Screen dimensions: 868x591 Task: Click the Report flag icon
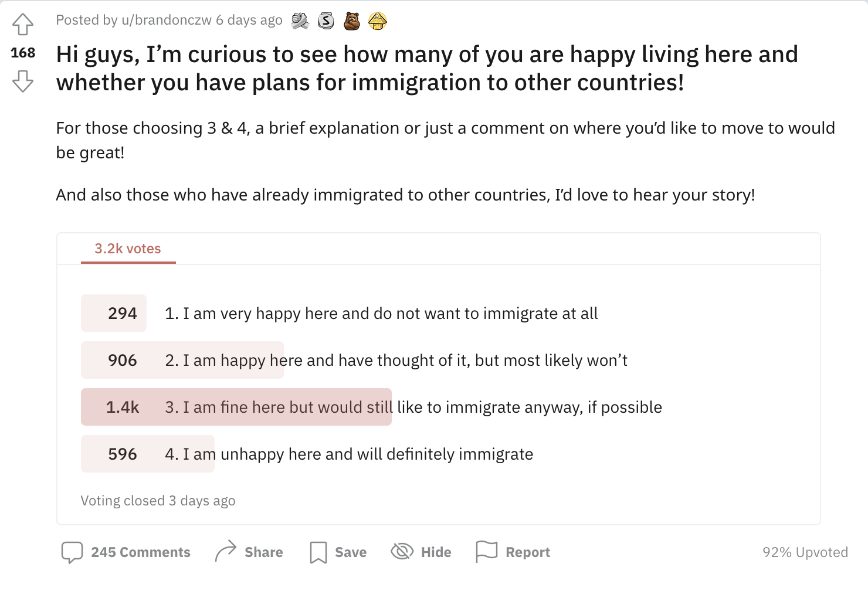[487, 552]
